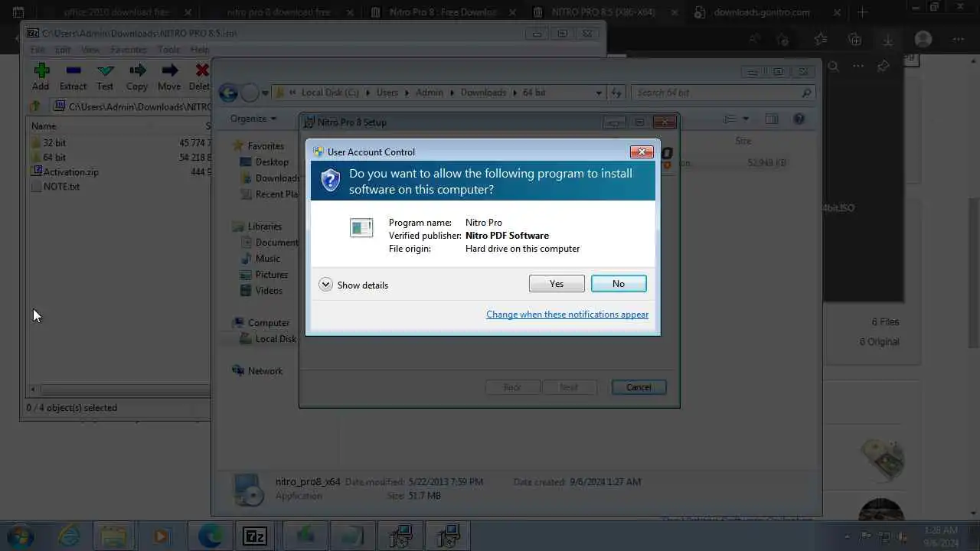Viewport: 980px width, 551px height.
Task: Click the 7-Zip up-folder icon
Action: (x=35, y=106)
